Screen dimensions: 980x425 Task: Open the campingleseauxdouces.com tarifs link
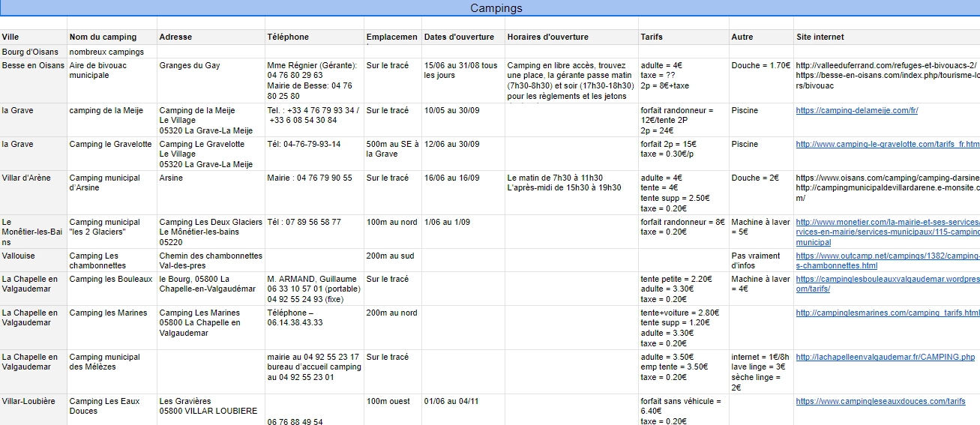pyautogui.click(x=880, y=401)
